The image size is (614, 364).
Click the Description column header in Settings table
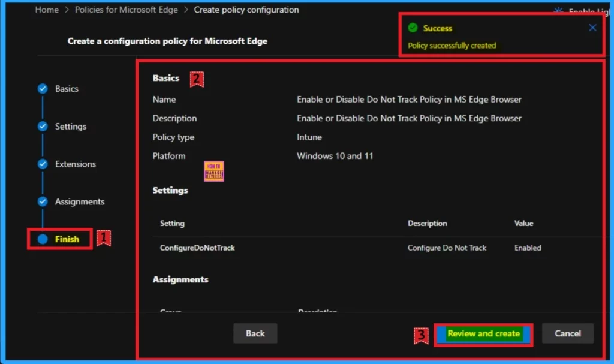pos(427,223)
